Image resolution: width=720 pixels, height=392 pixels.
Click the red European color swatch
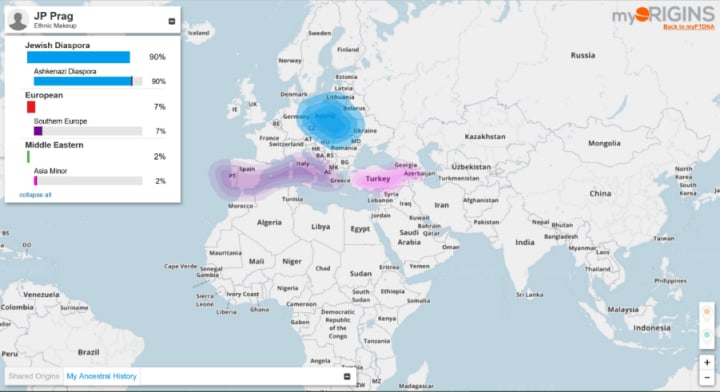tap(31, 107)
